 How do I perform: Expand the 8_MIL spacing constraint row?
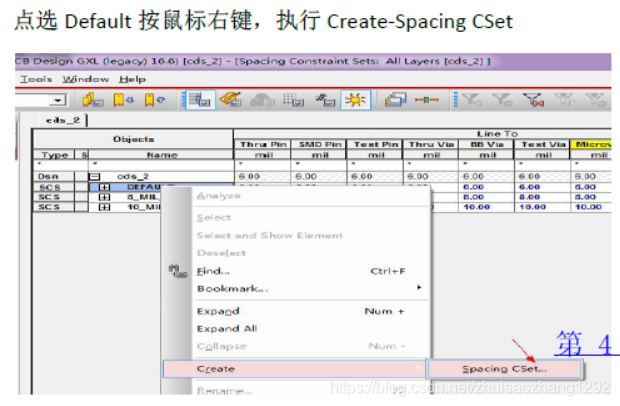tap(104, 197)
